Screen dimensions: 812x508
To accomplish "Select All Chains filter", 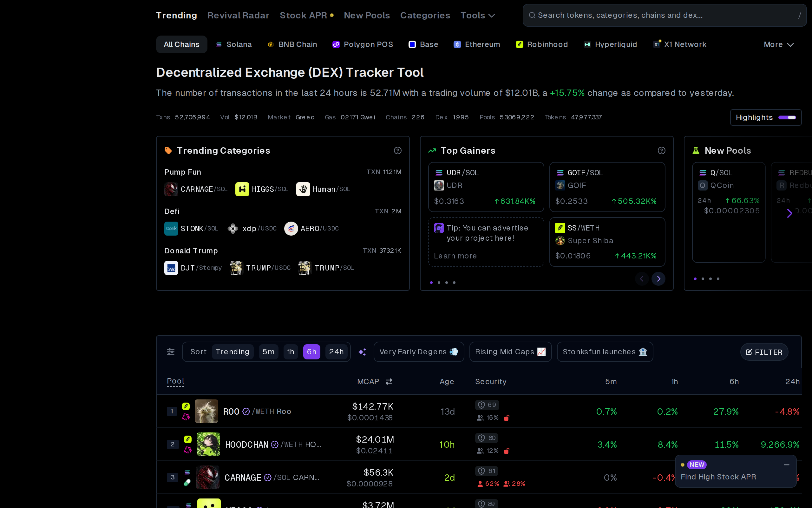I will [181, 44].
